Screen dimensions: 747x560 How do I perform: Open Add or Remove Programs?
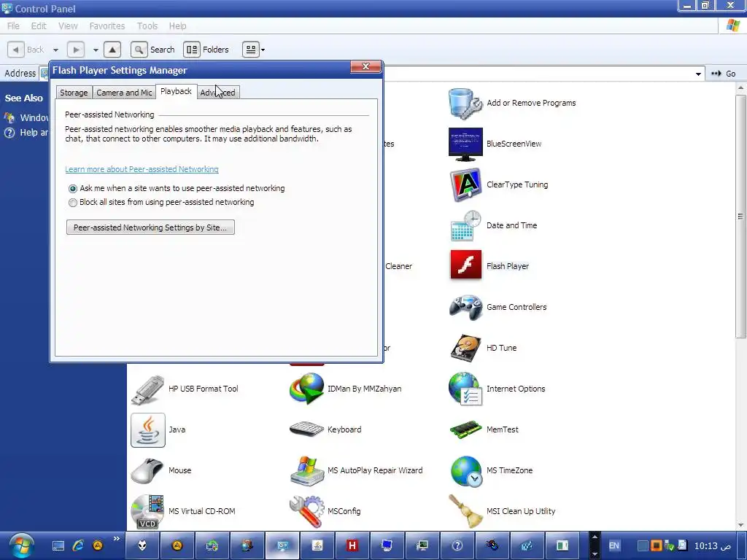coord(512,103)
